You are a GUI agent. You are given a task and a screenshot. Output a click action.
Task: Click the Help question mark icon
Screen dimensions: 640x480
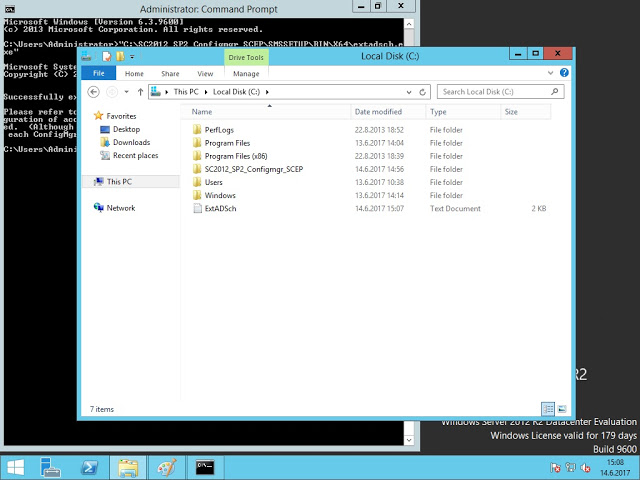pos(569,74)
